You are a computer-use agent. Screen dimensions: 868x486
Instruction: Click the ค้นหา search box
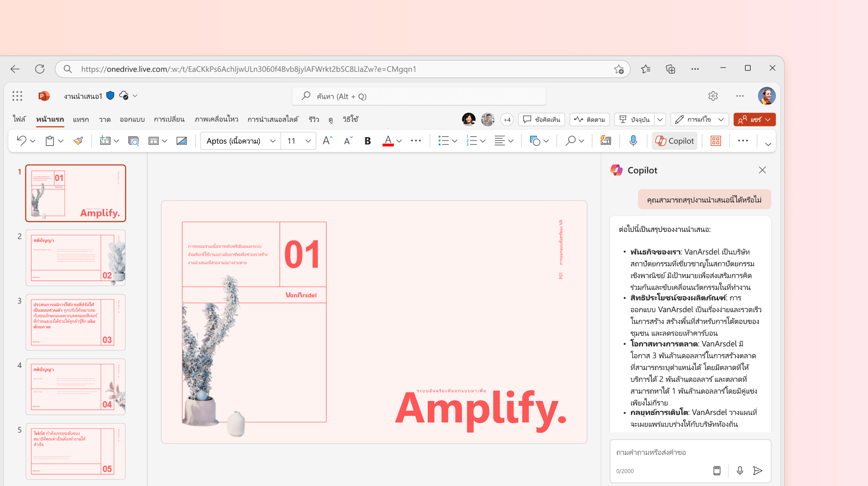tap(419, 96)
